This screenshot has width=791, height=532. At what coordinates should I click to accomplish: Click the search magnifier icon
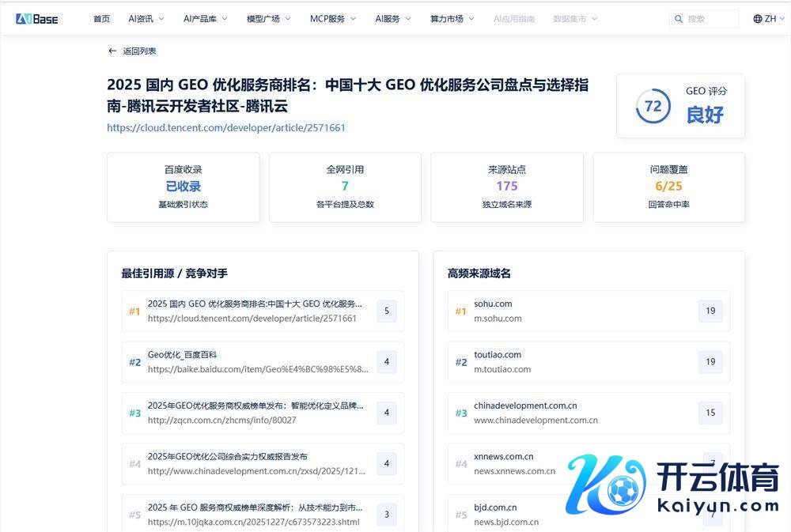[679, 19]
